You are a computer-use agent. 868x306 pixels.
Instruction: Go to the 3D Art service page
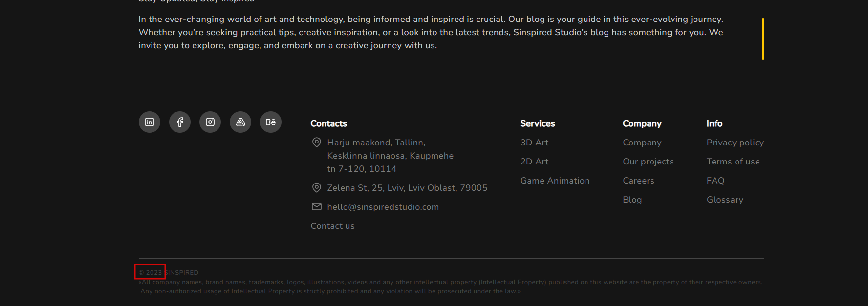[534, 143]
